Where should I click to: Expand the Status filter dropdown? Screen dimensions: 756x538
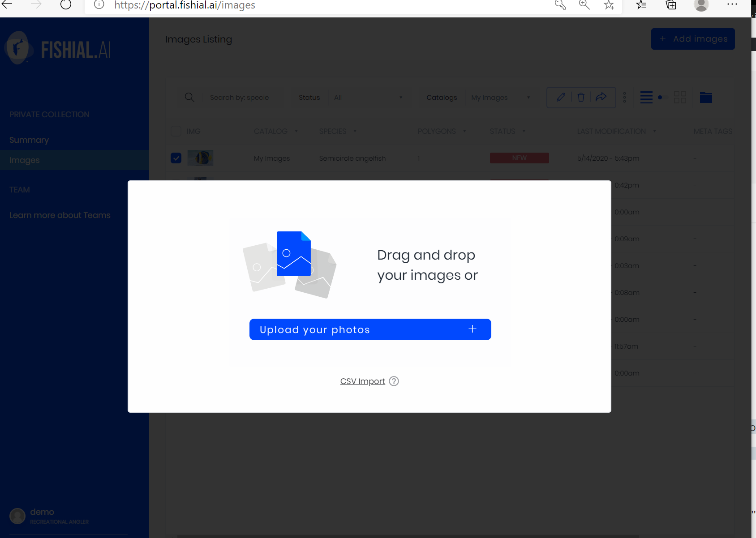[x=367, y=98]
